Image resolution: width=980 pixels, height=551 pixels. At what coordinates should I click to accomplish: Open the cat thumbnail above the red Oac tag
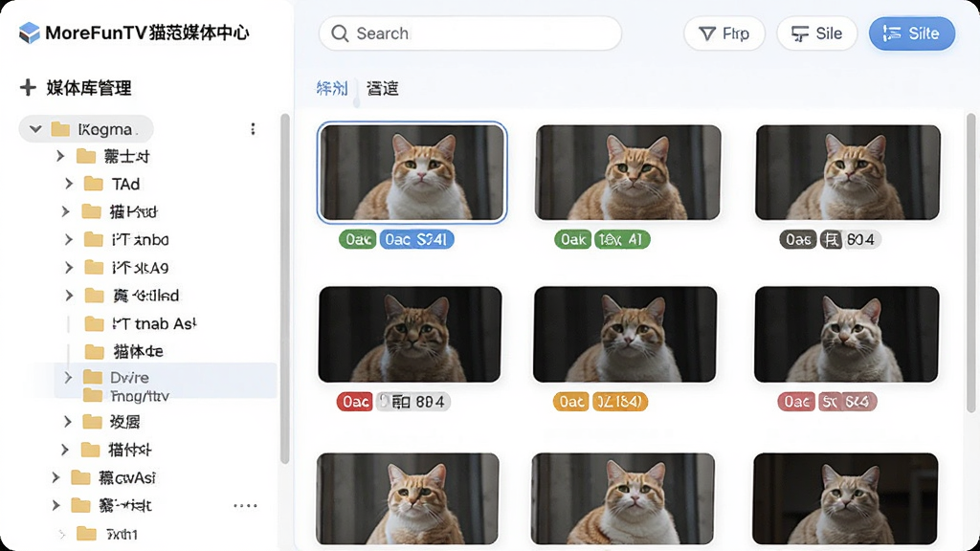(410, 334)
